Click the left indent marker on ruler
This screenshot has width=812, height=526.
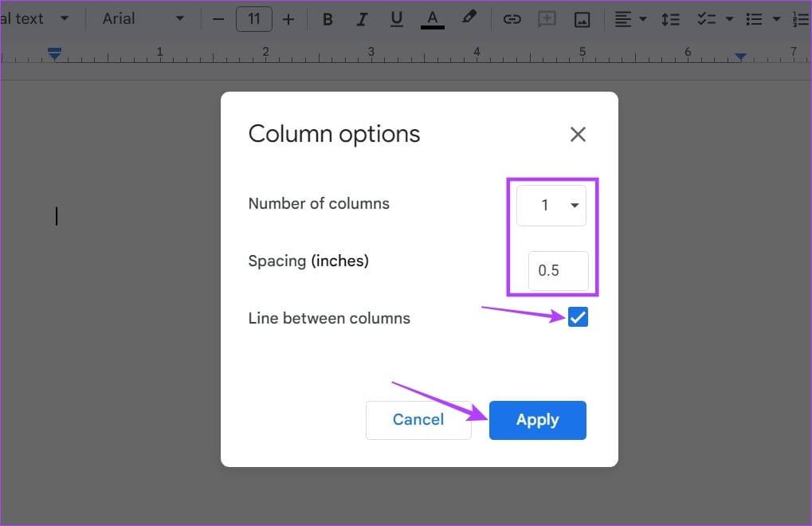[x=54, y=53]
